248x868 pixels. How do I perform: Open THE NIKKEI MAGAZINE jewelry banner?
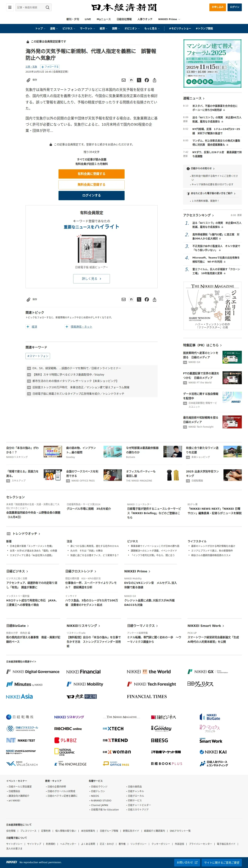click(212, 306)
